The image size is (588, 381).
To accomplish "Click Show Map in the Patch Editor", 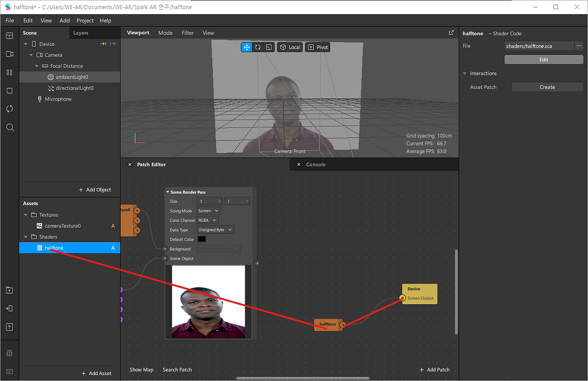I will tap(141, 370).
